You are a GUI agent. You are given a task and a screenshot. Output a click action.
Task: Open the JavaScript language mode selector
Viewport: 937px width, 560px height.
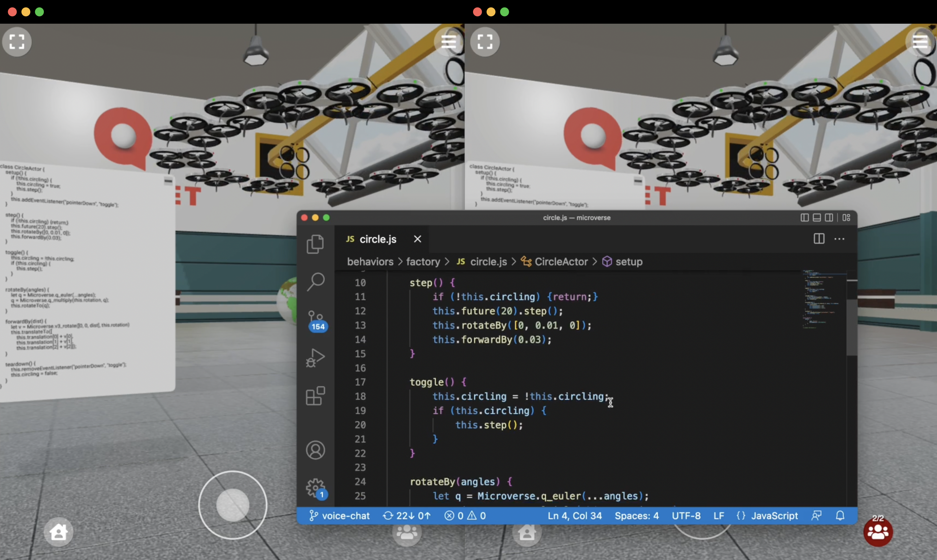pyautogui.click(x=774, y=516)
